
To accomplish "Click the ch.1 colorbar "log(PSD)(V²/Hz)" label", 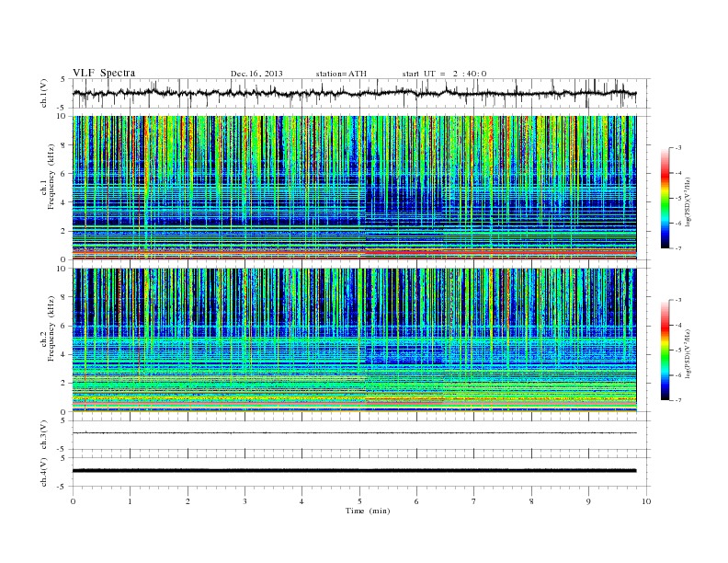I will click(x=688, y=201).
